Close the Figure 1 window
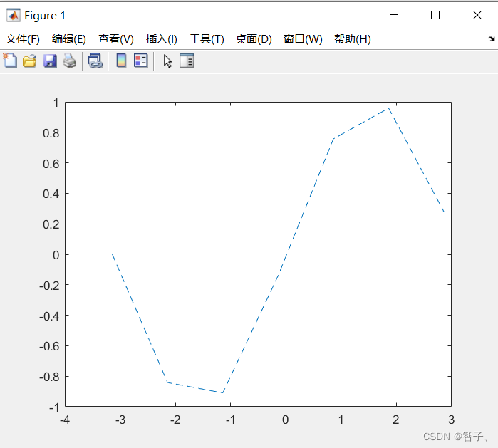The width and height of the screenshot is (498, 448). point(477,15)
